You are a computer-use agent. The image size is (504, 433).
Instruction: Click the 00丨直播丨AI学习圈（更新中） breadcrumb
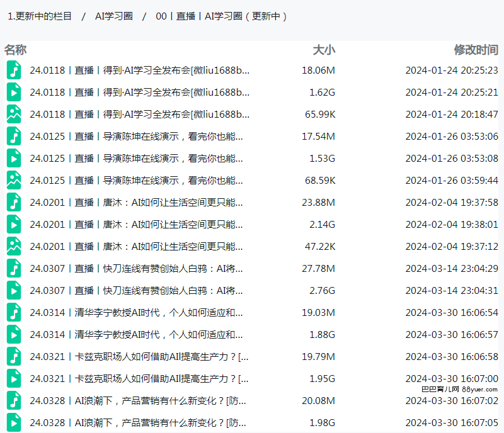(x=221, y=16)
